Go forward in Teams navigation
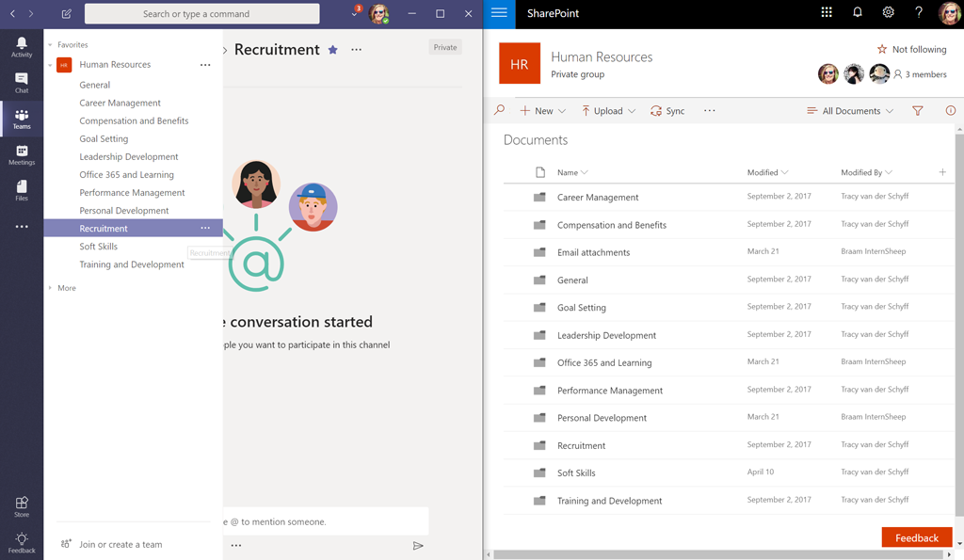Viewport: 964px width, 560px height. 31,13
